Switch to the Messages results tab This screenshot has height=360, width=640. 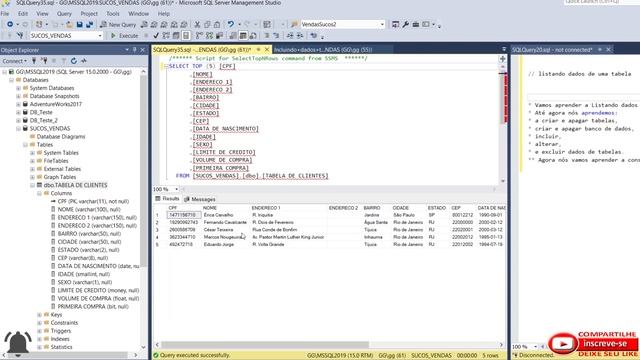point(200,199)
